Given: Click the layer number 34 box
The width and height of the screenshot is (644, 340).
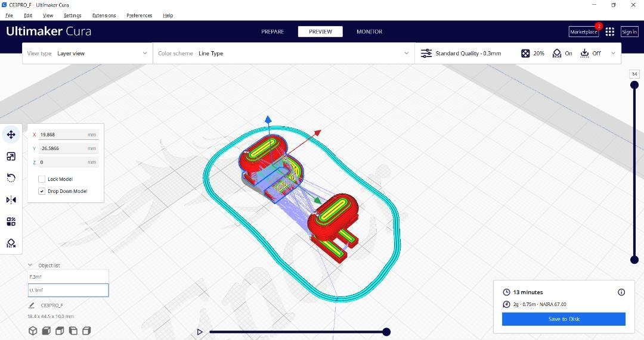Looking at the screenshot, I should click(634, 74).
